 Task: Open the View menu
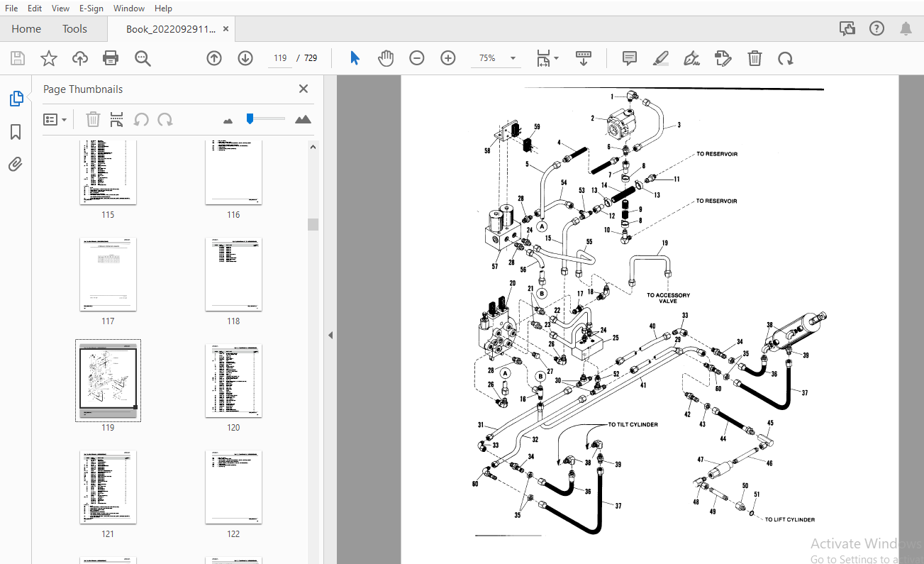point(60,8)
